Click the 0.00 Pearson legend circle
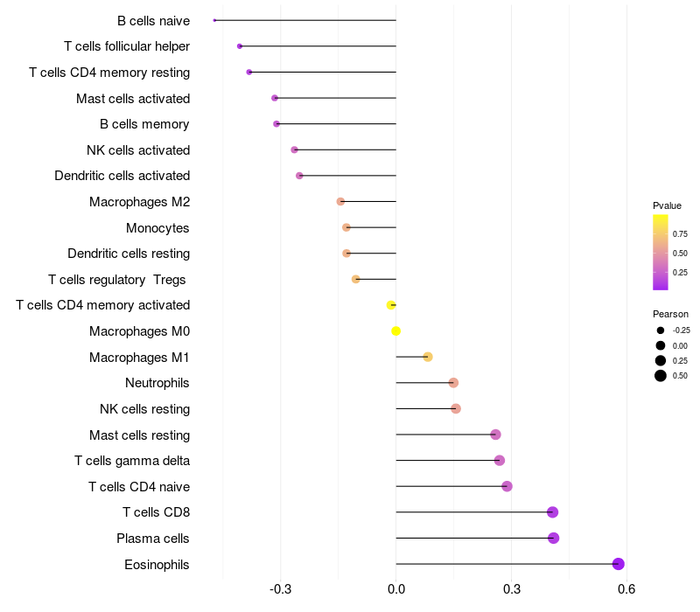Image resolution: width=700 pixels, height=612 pixels. click(661, 345)
